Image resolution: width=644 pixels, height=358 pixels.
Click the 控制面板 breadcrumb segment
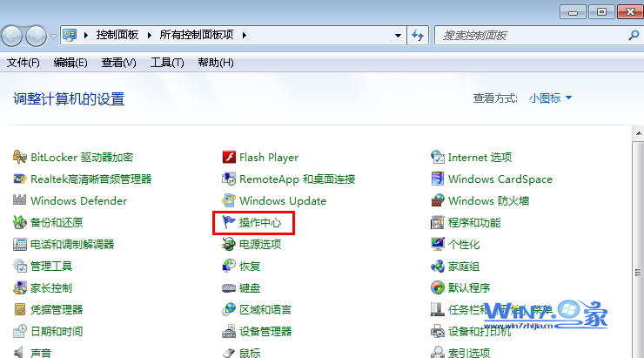pos(117,35)
